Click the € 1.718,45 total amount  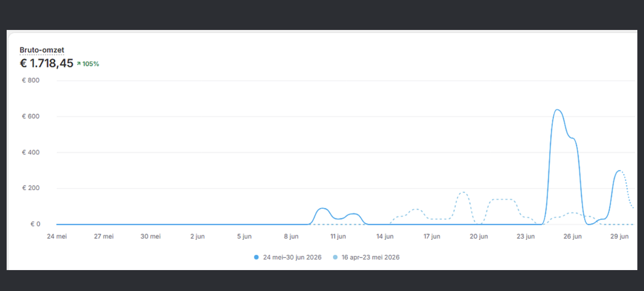tap(47, 63)
